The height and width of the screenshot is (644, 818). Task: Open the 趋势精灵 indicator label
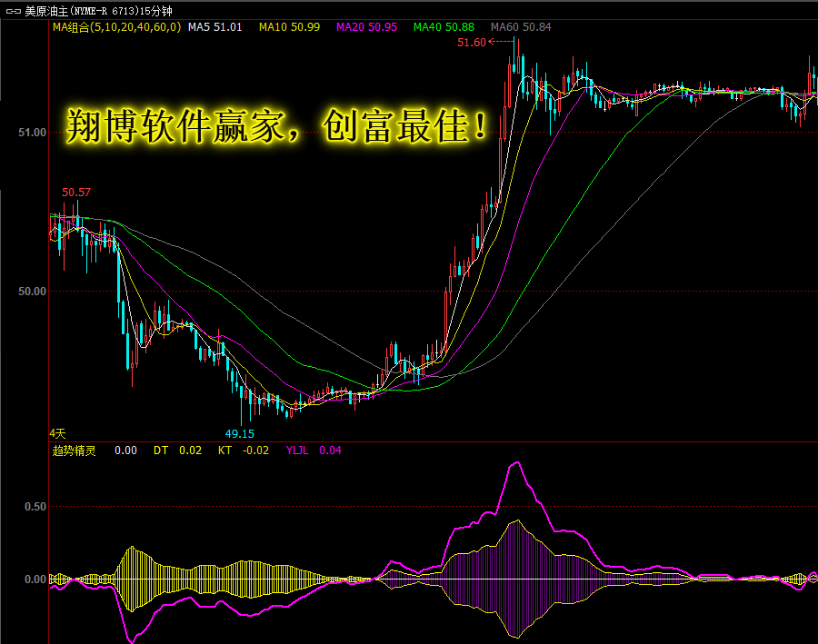[75, 451]
